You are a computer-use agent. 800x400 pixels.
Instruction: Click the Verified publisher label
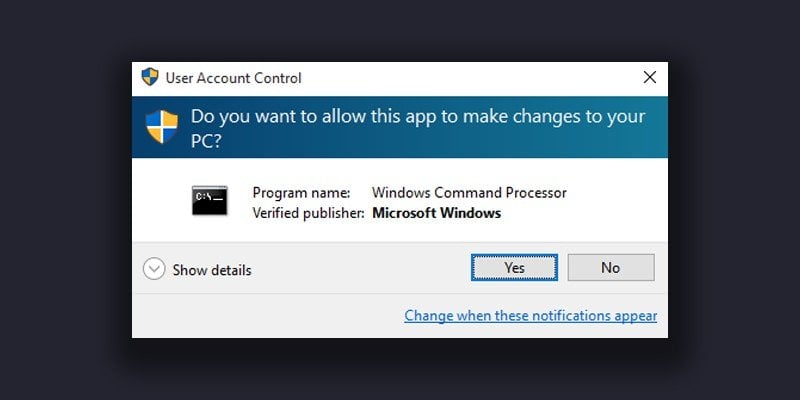point(308,213)
